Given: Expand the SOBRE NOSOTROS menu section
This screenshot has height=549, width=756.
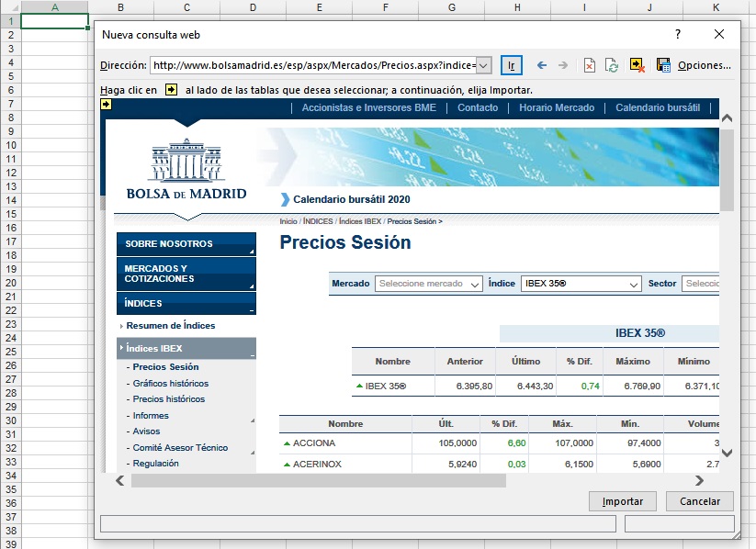Looking at the screenshot, I should 186,244.
